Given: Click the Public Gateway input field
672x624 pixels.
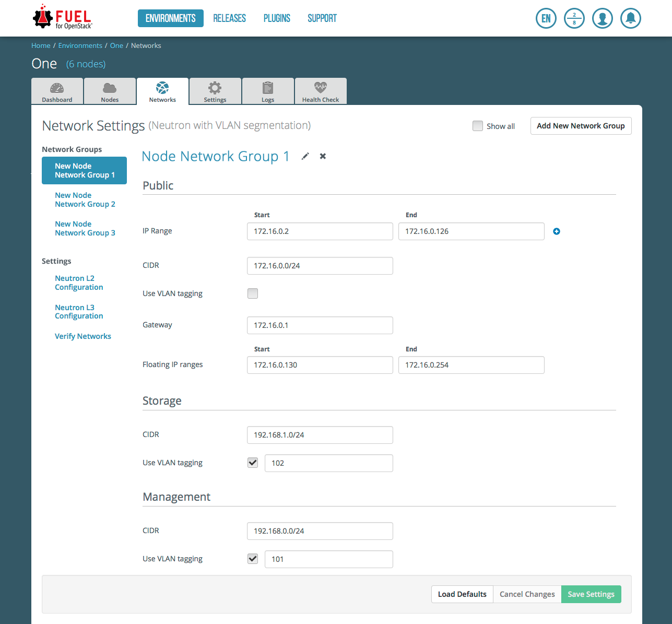Looking at the screenshot, I should pyautogui.click(x=320, y=325).
